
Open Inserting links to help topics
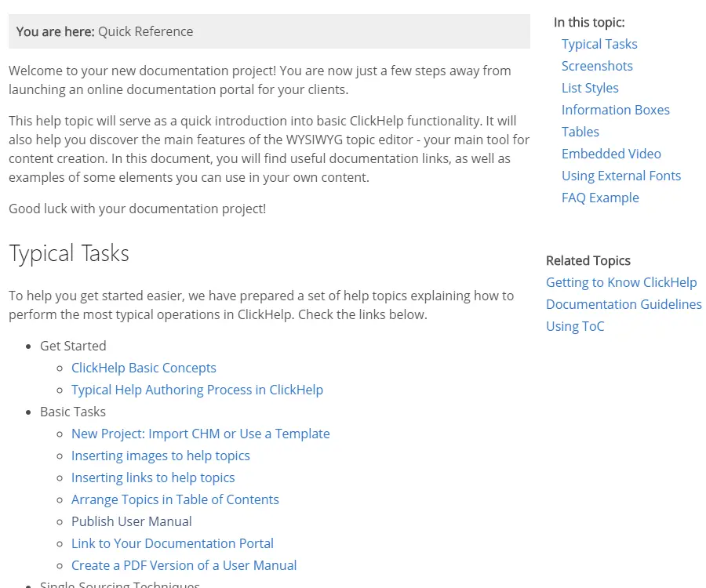tap(153, 477)
